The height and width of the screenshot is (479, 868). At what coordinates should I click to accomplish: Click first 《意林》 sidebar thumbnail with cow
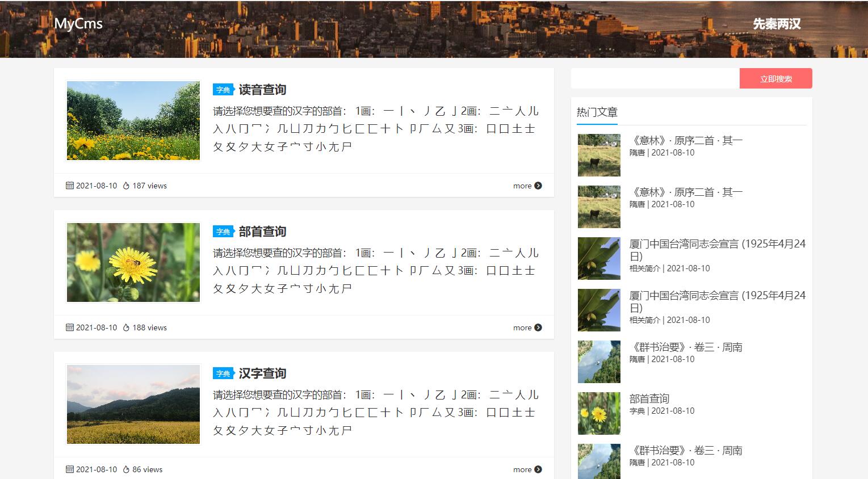(599, 155)
